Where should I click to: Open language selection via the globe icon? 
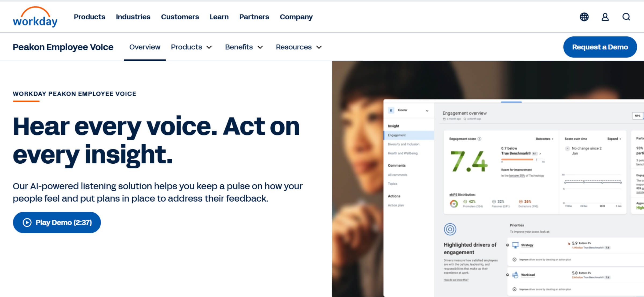[584, 17]
